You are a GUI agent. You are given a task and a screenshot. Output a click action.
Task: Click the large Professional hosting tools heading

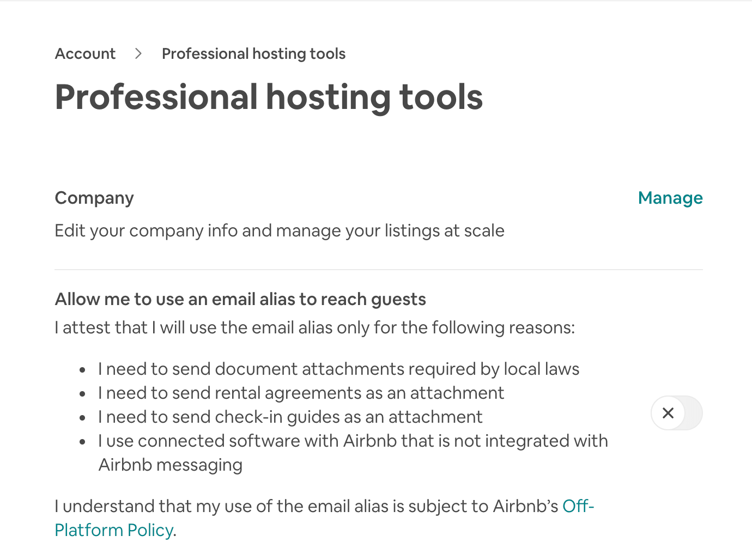click(x=269, y=98)
